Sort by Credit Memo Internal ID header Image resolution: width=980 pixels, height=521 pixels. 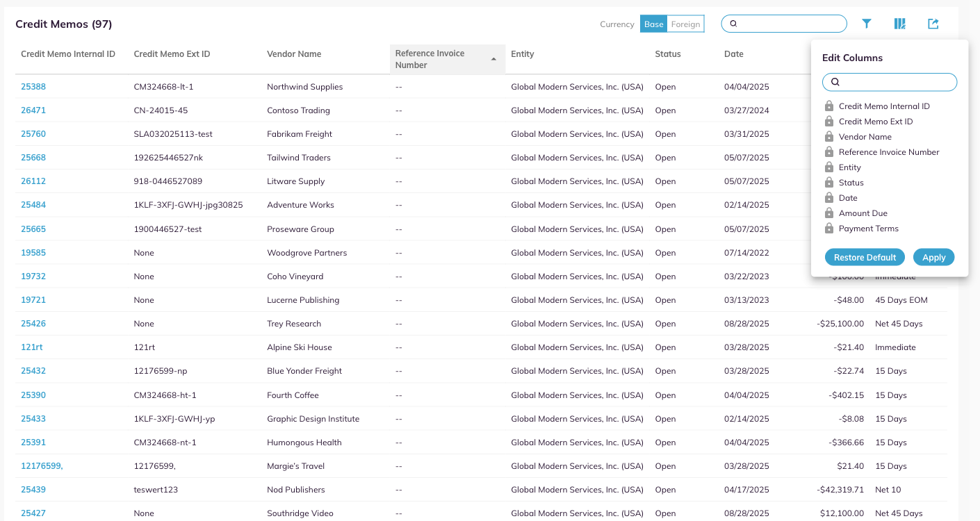[68, 54]
